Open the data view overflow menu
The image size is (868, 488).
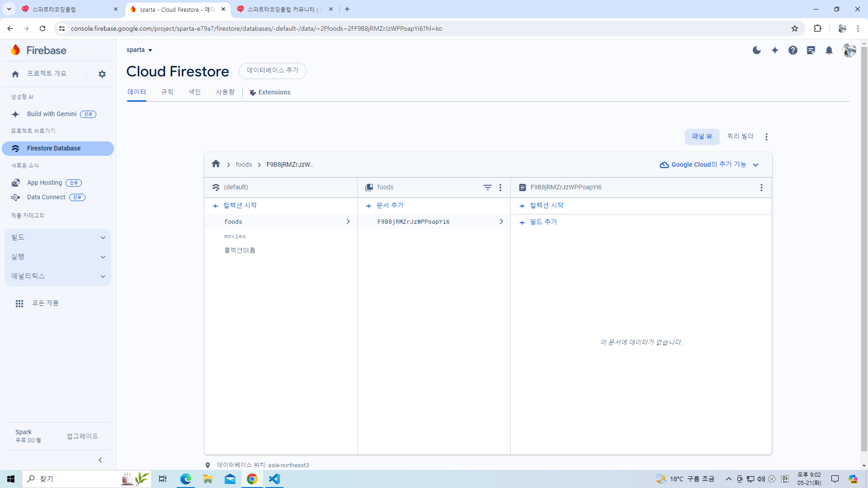767,136
